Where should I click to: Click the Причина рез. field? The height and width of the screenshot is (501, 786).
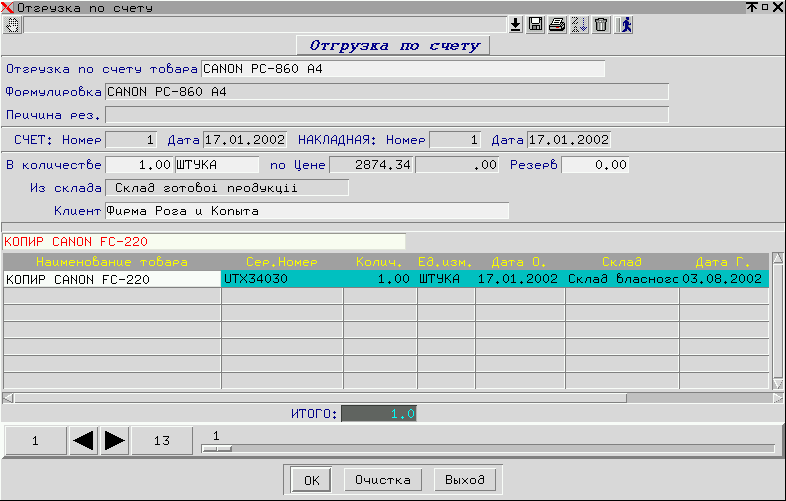(x=387, y=115)
